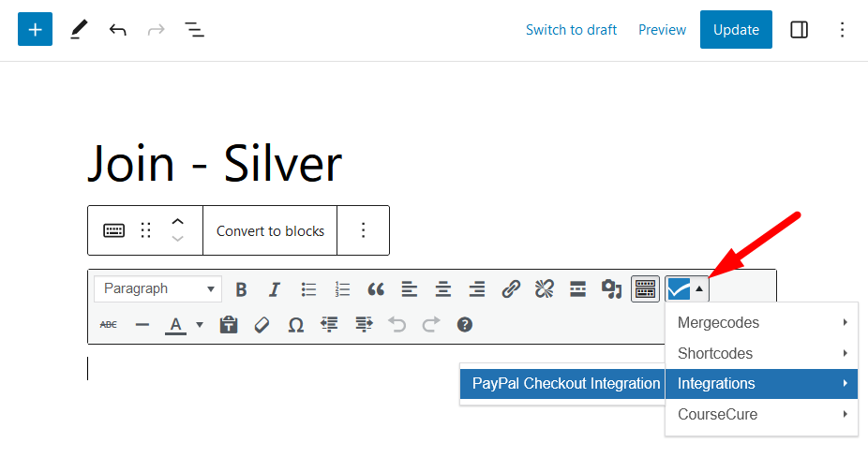Toggle numbered list
Viewport: 868px width, 472px height.
[342, 288]
